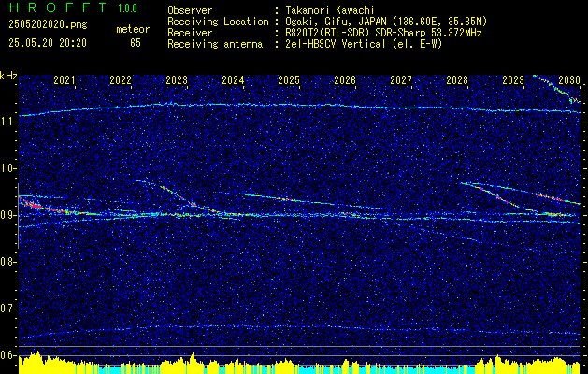The height and width of the screenshot is (374, 588).
Task: Click the 2029 time axis marker
Action: point(512,80)
